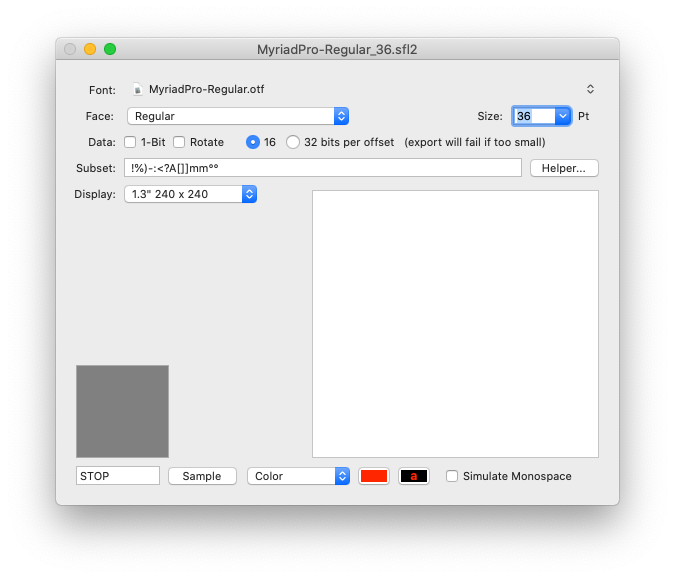Enable Simulate Monospace checkbox
This screenshot has width=675, height=579.
tap(452, 476)
